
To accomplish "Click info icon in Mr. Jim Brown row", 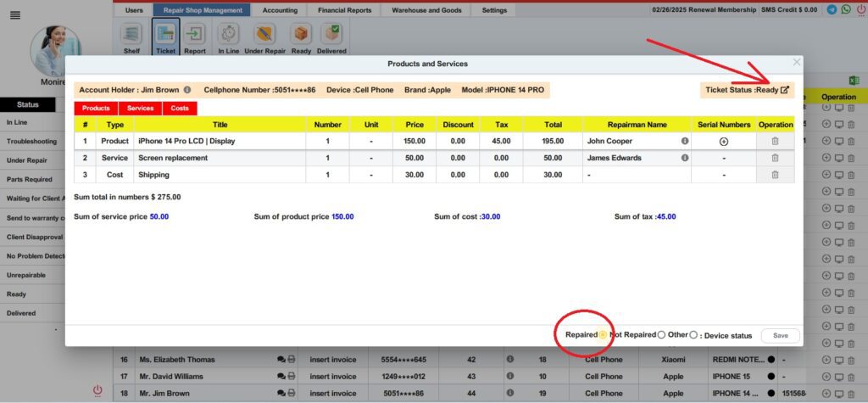I will click(x=509, y=393).
